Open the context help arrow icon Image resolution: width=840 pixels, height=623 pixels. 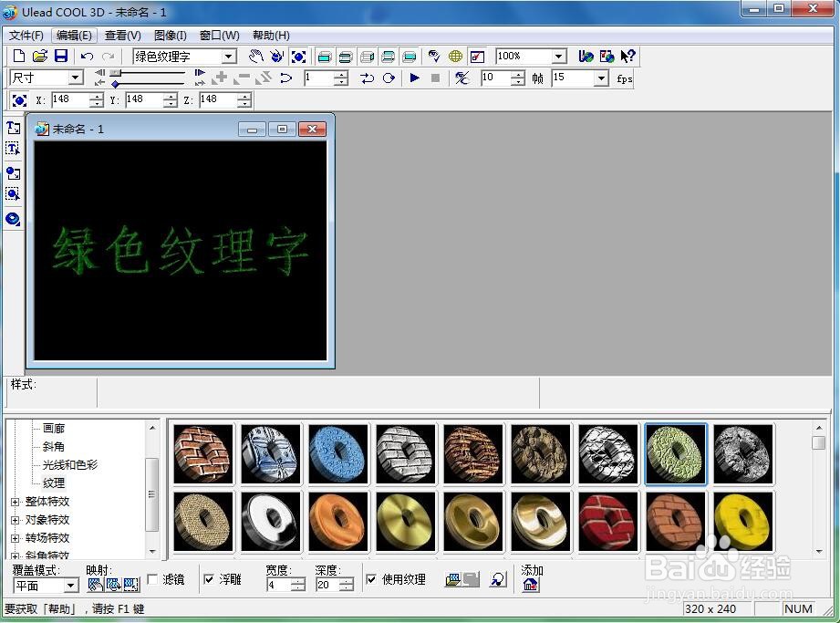627,56
